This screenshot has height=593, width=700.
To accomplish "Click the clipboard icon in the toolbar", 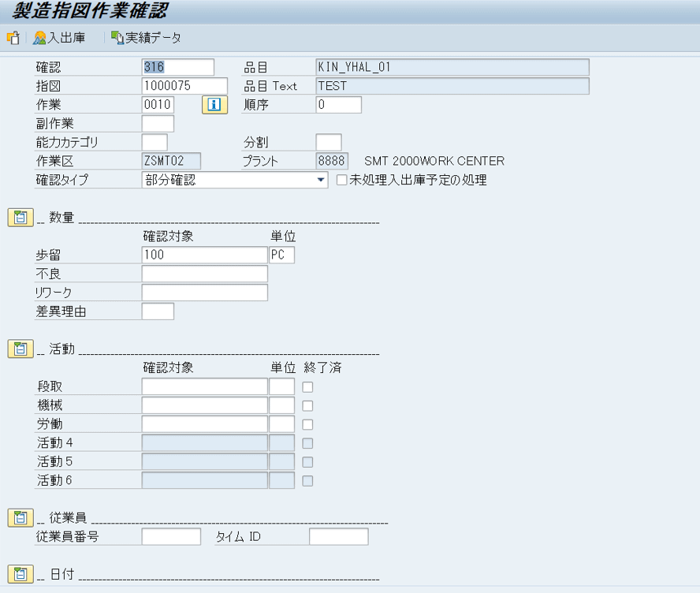I will click(13, 38).
